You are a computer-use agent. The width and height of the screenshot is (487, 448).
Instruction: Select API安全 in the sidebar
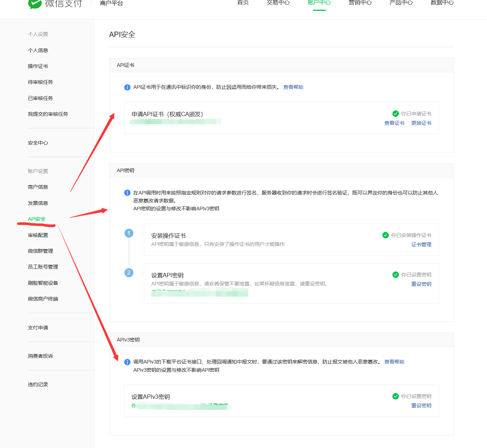pos(37,219)
